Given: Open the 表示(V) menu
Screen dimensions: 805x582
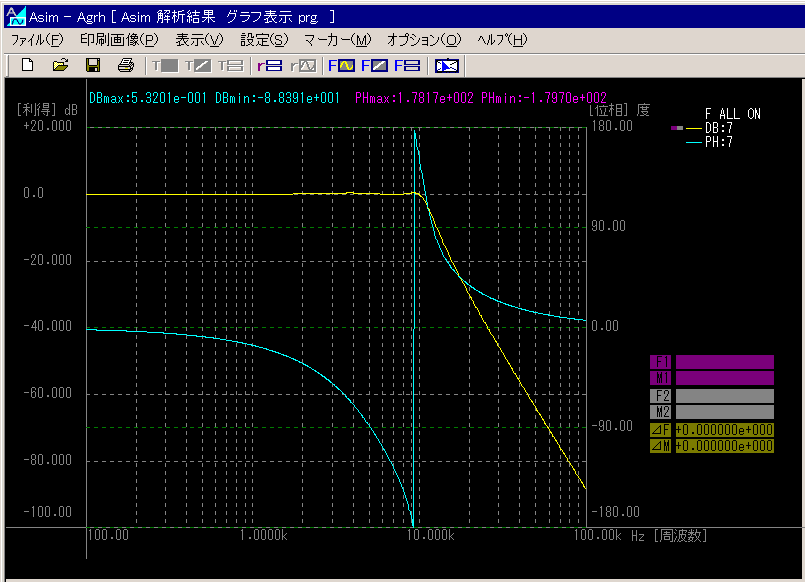Looking at the screenshot, I should click(199, 40).
